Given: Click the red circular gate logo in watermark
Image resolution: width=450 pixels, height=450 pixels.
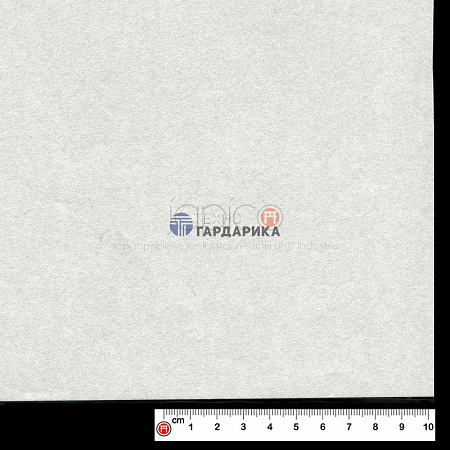Looking at the screenshot, I should pyautogui.click(x=270, y=217).
